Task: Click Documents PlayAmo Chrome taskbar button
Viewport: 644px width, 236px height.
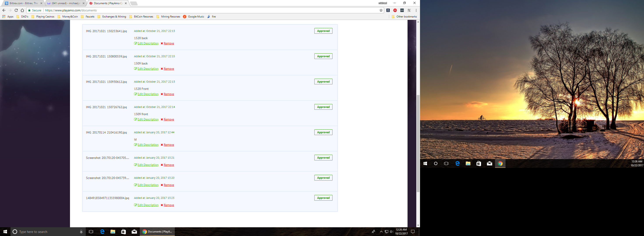Action: tap(157, 232)
